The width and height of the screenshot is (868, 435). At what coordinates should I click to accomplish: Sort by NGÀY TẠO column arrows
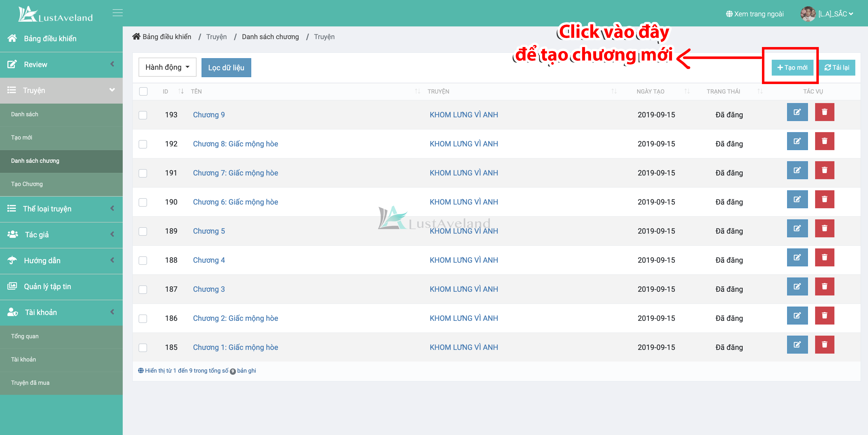(x=687, y=91)
